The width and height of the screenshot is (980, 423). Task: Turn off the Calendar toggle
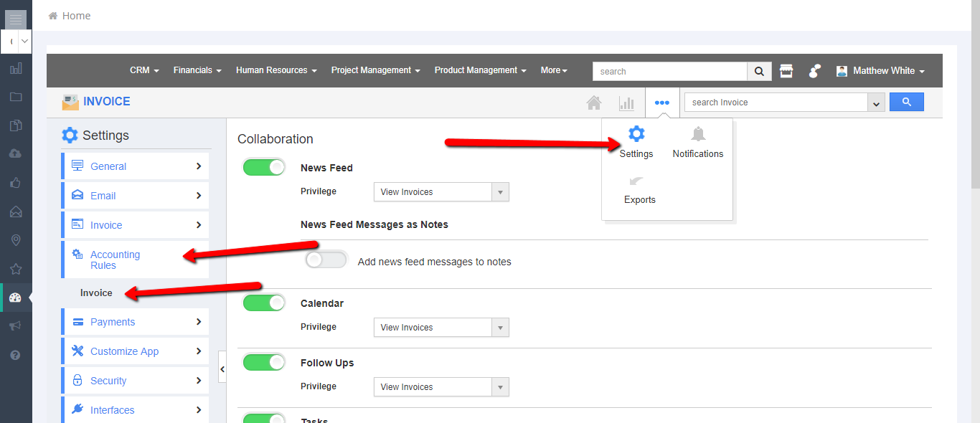coord(264,303)
